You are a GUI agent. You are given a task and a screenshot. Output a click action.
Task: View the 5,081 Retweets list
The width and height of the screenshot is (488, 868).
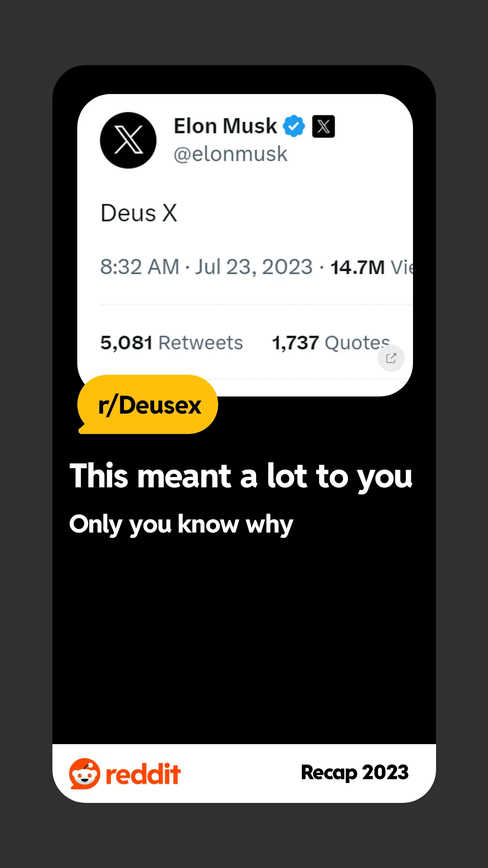click(x=172, y=343)
